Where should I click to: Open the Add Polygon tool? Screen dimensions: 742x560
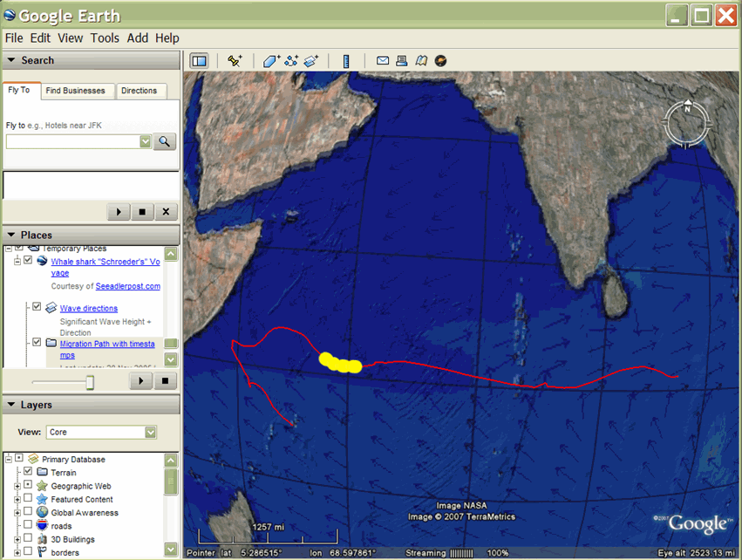click(x=270, y=60)
